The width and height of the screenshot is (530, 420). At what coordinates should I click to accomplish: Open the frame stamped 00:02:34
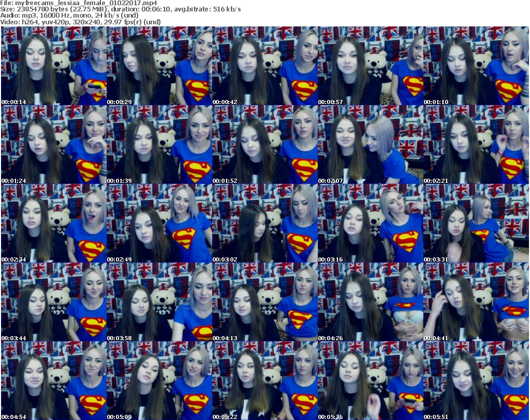[x=54, y=223]
